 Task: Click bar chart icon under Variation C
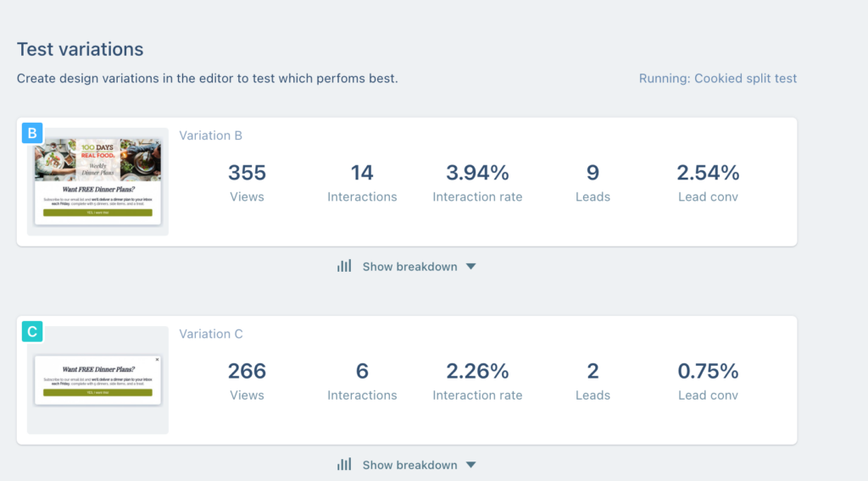pyautogui.click(x=344, y=465)
